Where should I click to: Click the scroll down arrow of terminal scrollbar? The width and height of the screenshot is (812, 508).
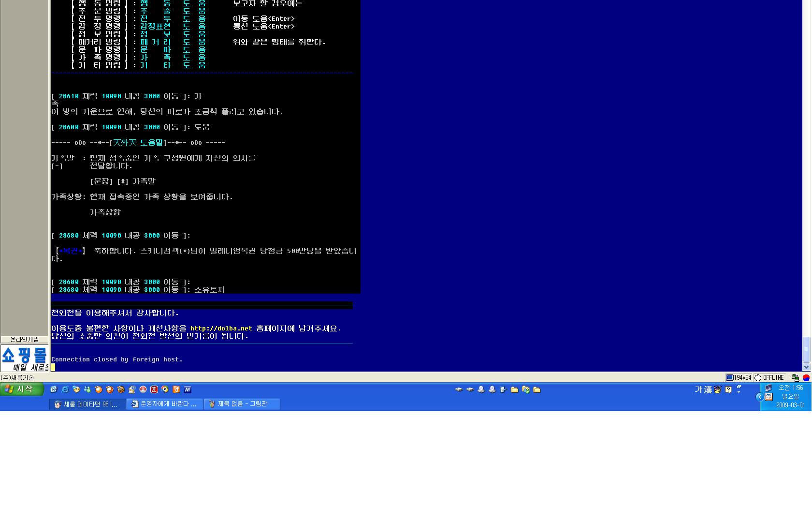tap(806, 367)
